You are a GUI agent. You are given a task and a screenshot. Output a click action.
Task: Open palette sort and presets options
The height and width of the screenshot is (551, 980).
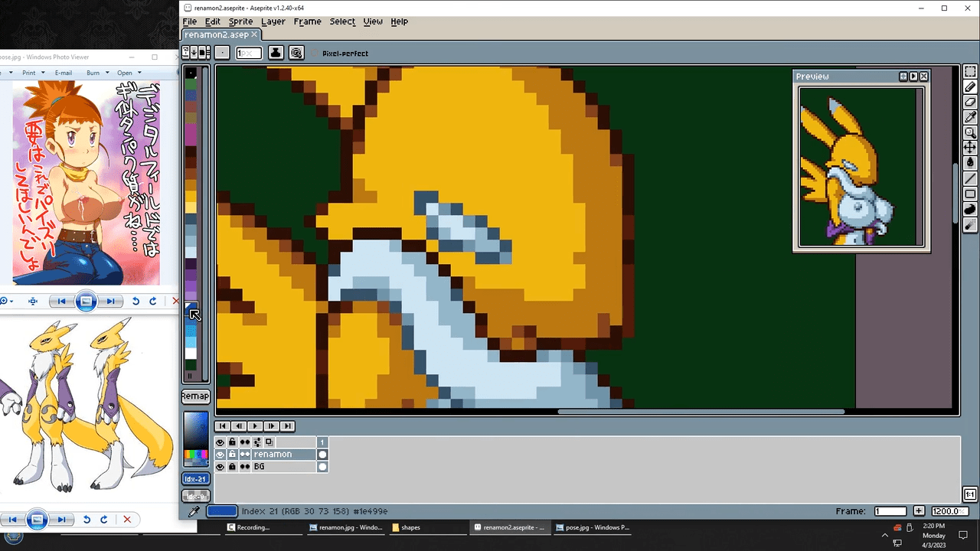194,53
